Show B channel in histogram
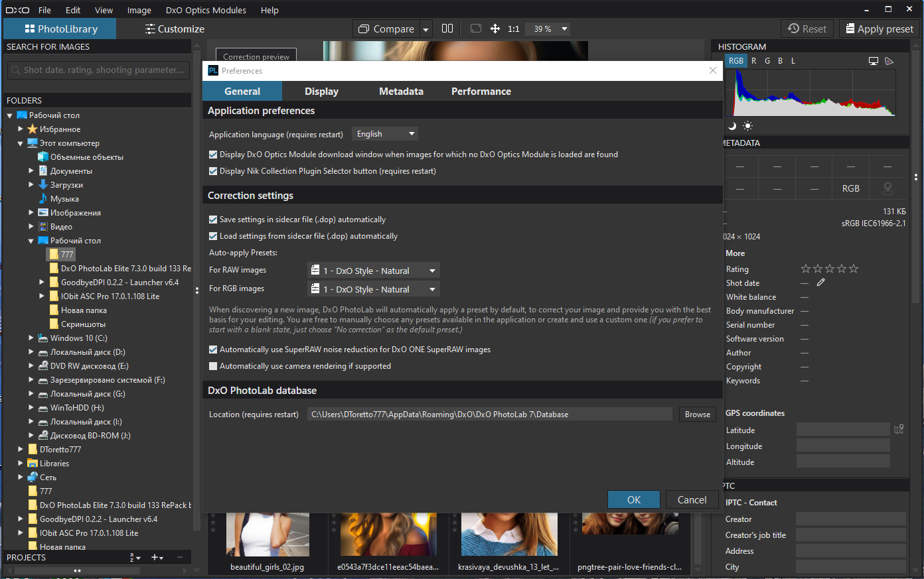Screen dimensions: 924x579 [780, 60]
